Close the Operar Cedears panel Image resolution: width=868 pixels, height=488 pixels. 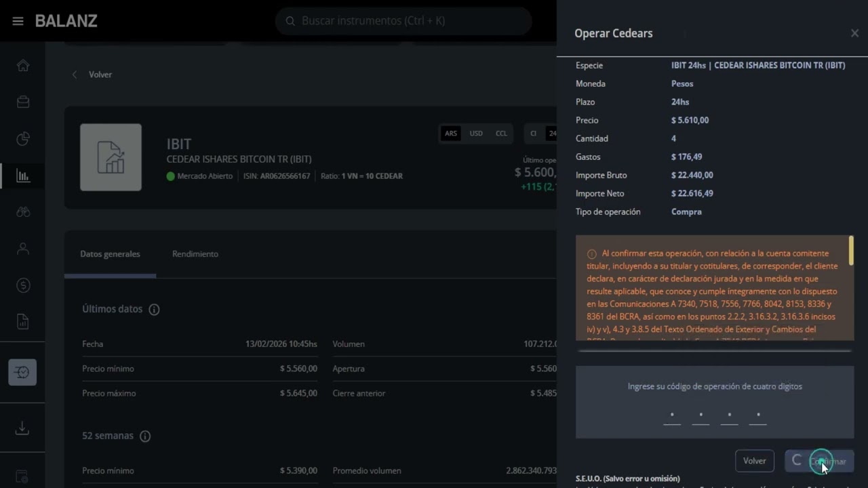[x=854, y=33]
